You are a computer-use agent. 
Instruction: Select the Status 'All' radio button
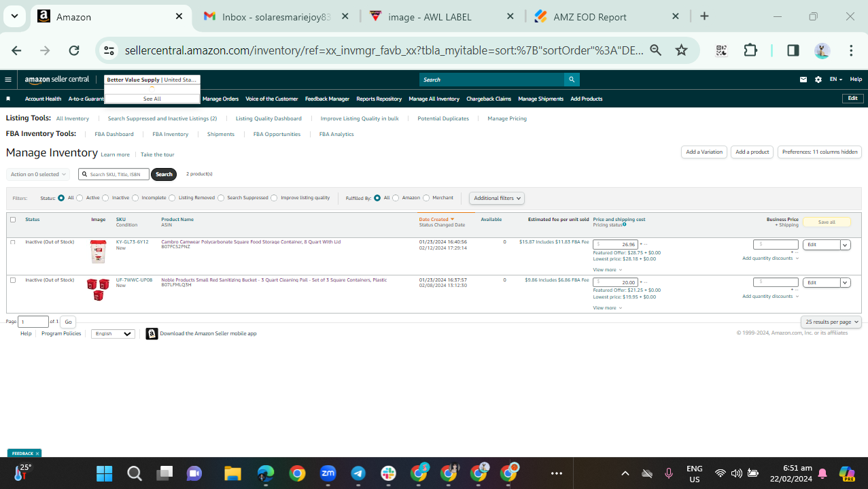(61, 198)
